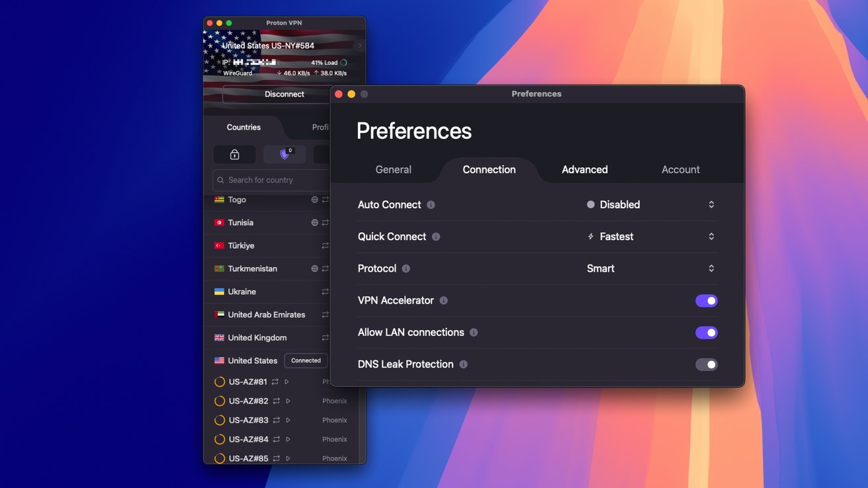Click the smart routing globe for Turkmenistan
The width and height of the screenshot is (868, 488).
[x=315, y=268]
